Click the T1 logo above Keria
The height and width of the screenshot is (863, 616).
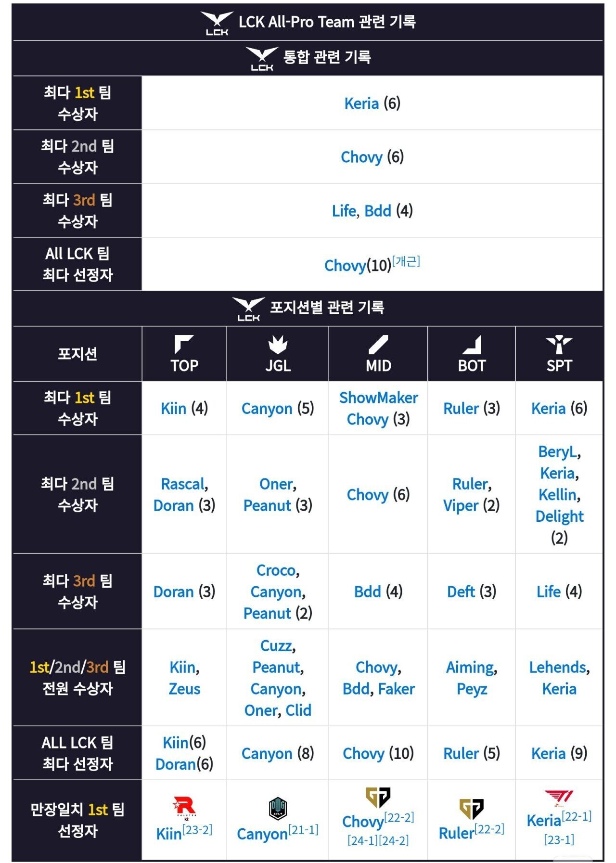pyautogui.click(x=559, y=798)
